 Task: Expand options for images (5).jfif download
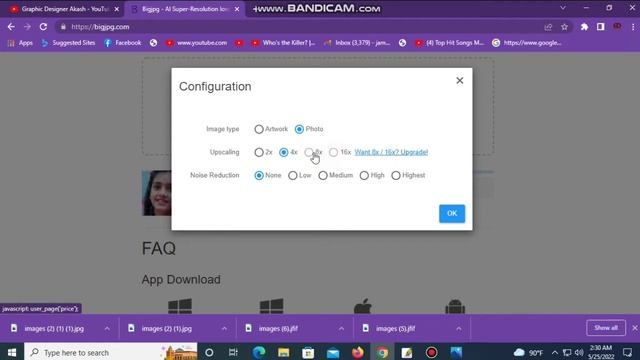coord(459,329)
